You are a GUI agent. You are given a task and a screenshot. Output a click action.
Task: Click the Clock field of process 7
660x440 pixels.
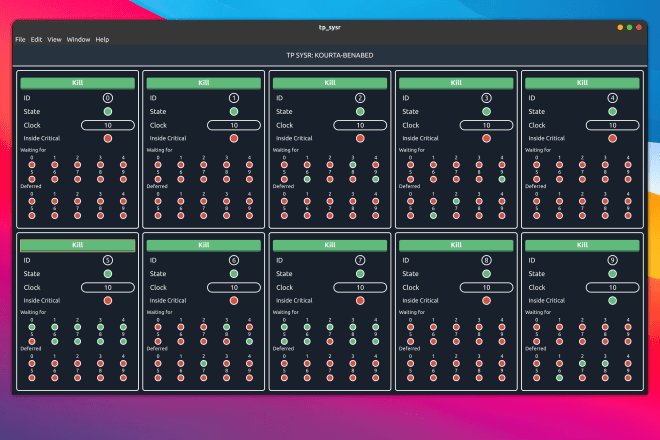(x=360, y=288)
